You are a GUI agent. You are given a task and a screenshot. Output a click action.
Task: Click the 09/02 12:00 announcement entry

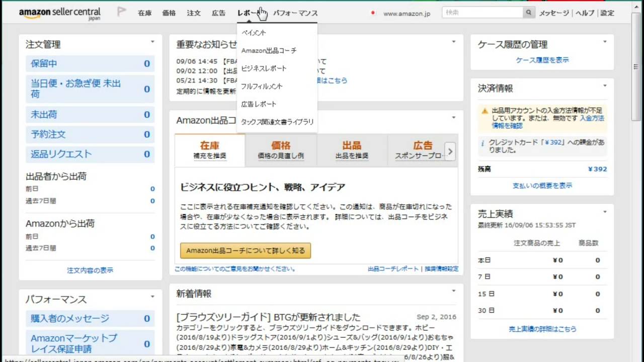tap(251, 71)
